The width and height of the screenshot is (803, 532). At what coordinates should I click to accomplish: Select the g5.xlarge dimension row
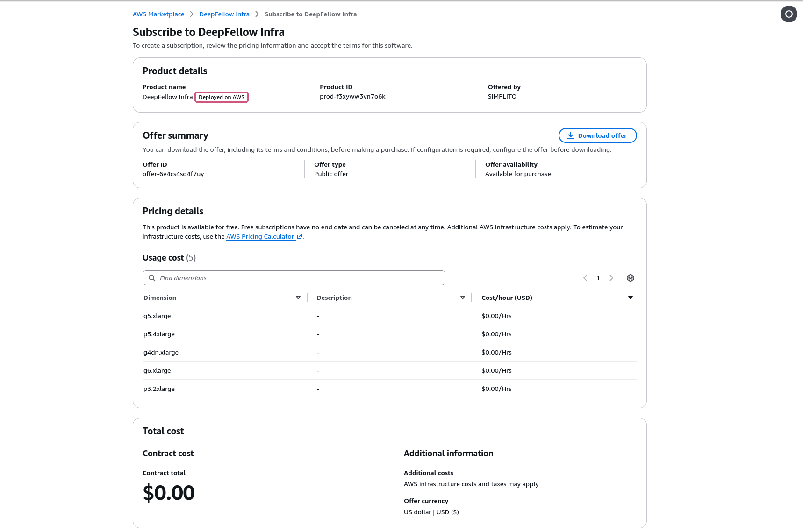point(157,316)
